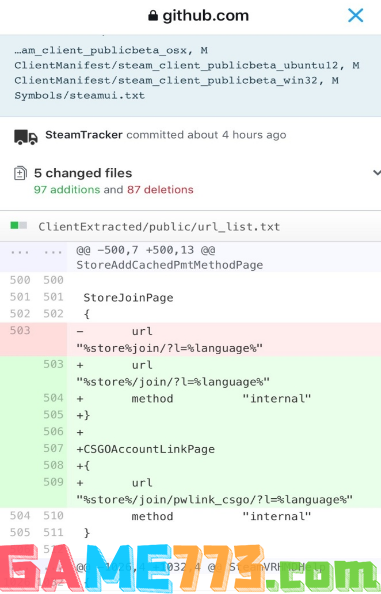Tap the padlock icon beside github.com
The image size is (381, 594).
pos(153,16)
